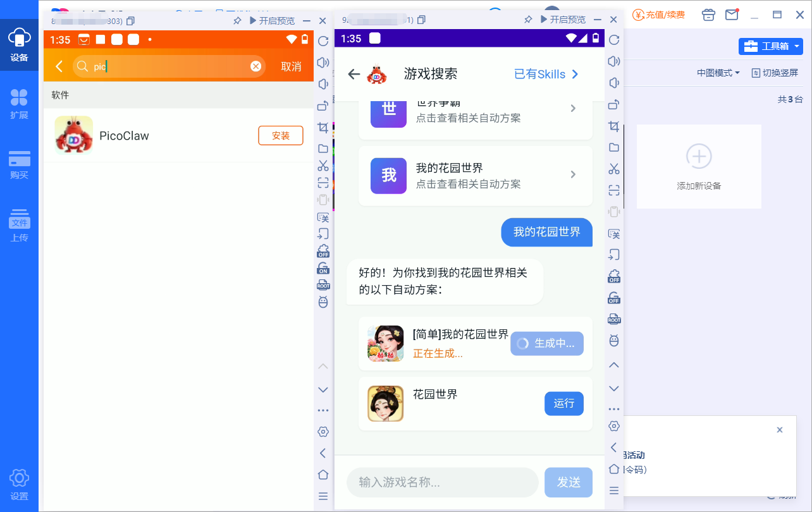Toggle 关 keyboard icon on PicoClaw device toolbar
Image resolution: width=812 pixels, height=512 pixels.
[x=323, y=217]
